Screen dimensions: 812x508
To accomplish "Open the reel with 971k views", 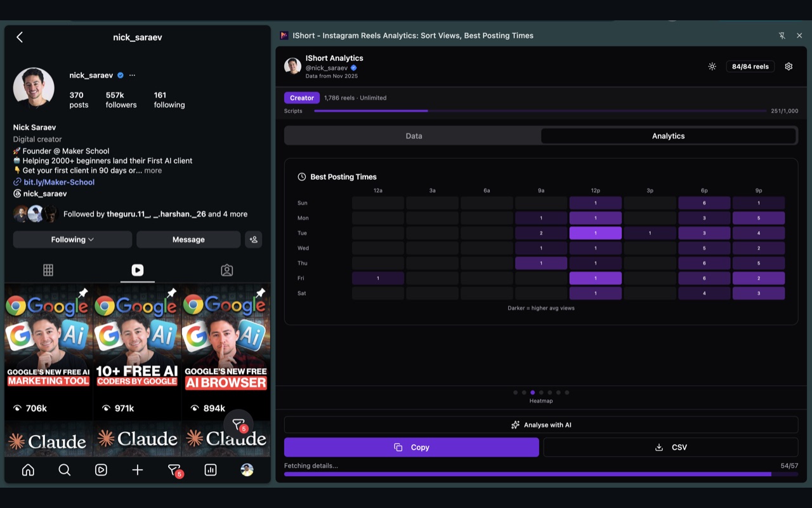I will tap(138, 351).
